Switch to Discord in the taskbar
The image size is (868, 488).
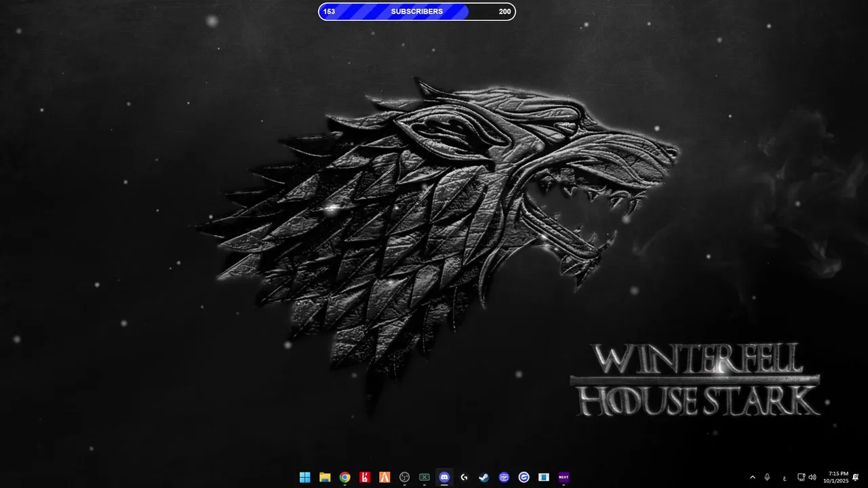click(444, 477)
